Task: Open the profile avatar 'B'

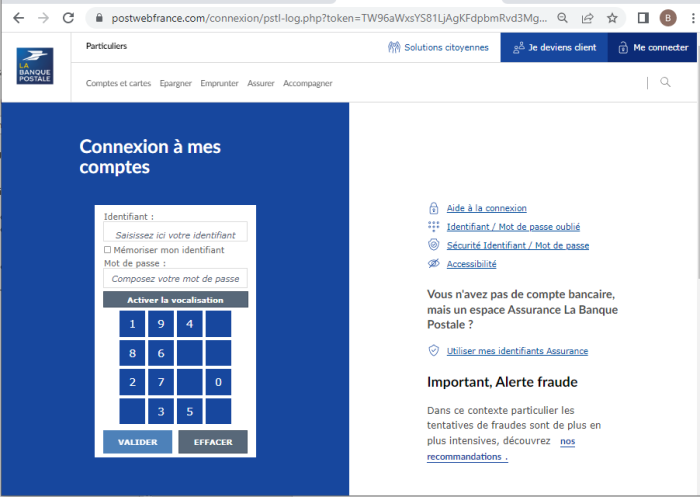Action: click(668, 18)
